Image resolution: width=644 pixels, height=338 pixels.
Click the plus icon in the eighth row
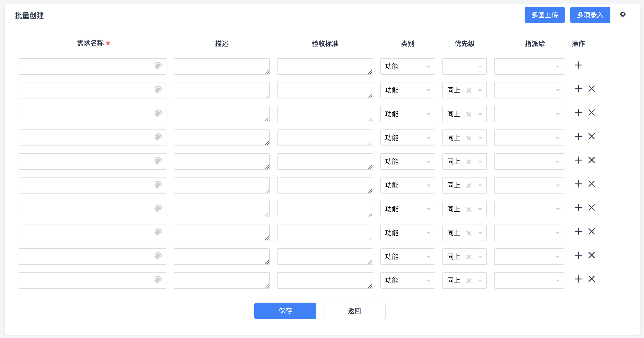click(578, 232)
